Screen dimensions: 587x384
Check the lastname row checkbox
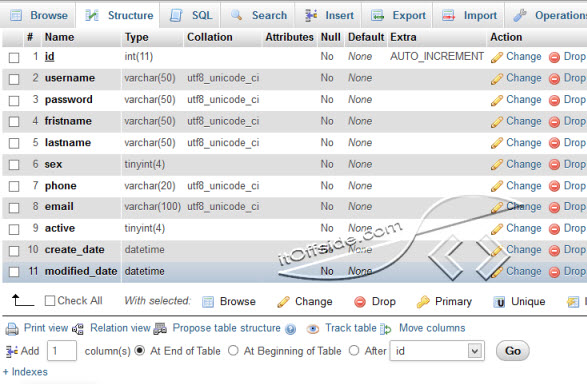(14, 143)
